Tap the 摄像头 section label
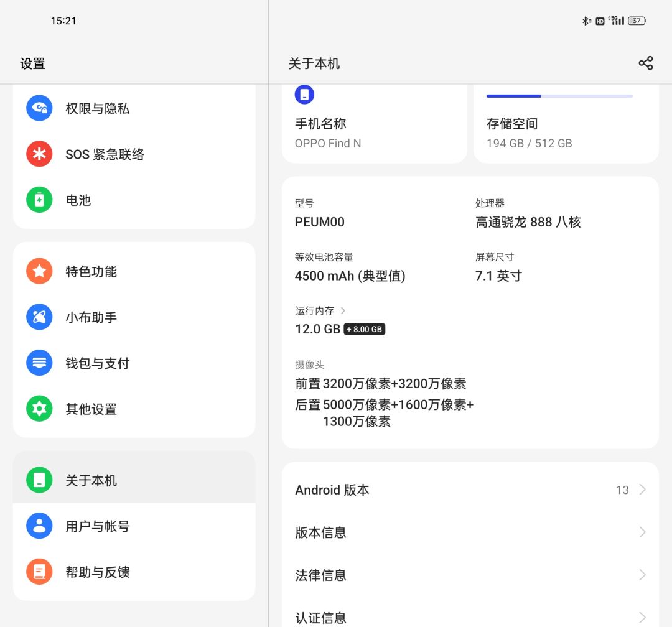Image resolution: width=672 pixels, height=627 pixels. pyautogui.click(x=309, y=365)
